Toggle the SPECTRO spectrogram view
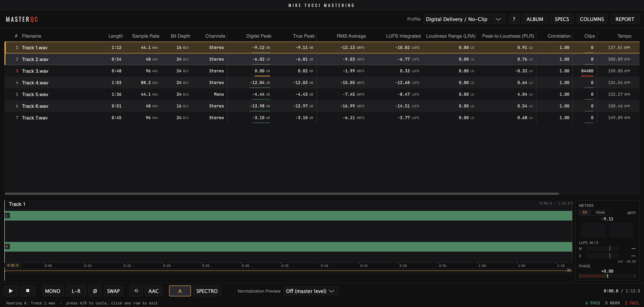644x307 pixels. click(207, 291)
